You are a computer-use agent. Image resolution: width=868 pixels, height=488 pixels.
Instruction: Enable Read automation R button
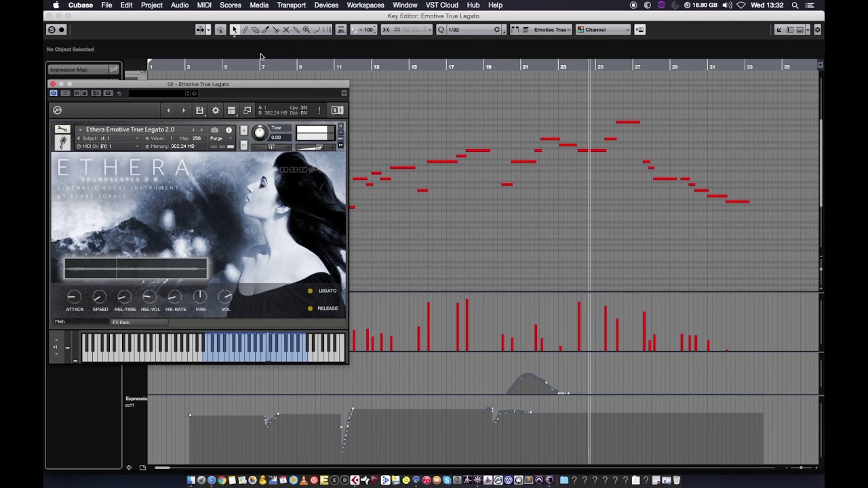[77, 93]
